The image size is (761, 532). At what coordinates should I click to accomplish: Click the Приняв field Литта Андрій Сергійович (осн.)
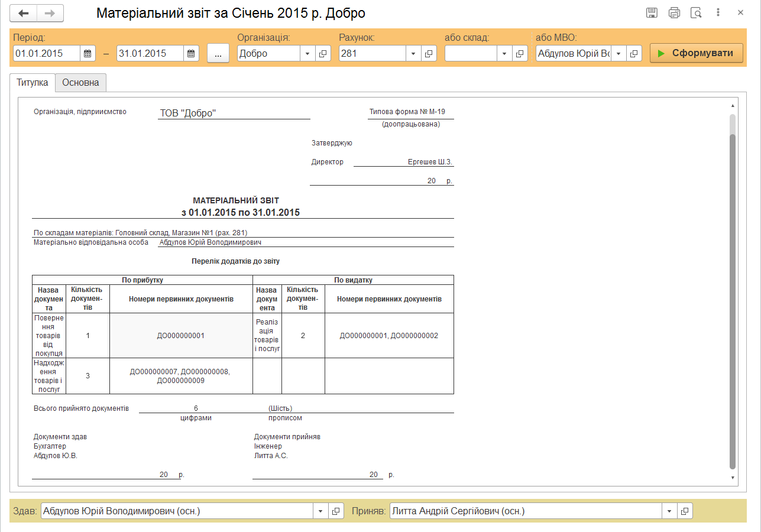pos(526,511)
